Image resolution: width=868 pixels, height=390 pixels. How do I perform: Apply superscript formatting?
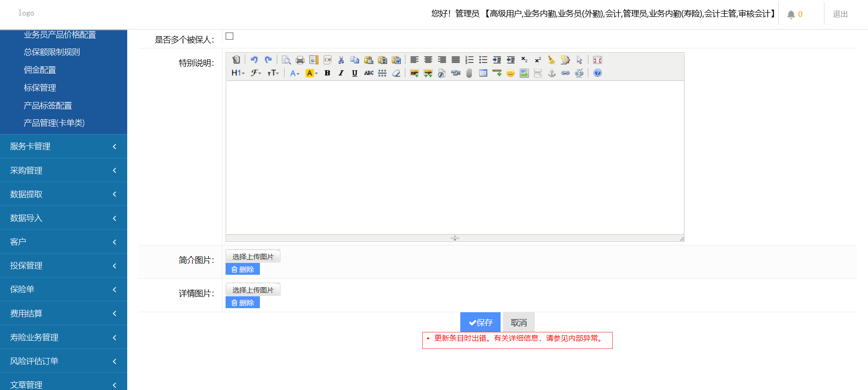click(x=538, y=60)
